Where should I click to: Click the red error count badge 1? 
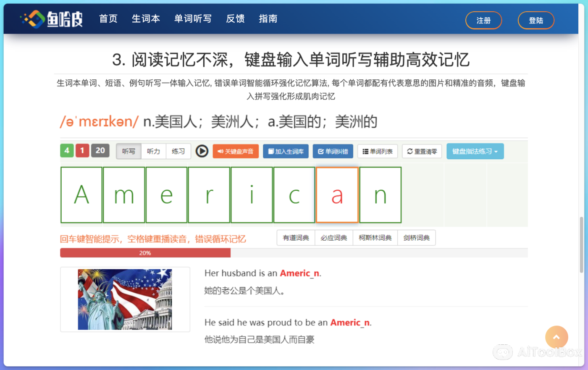point(82,150)
